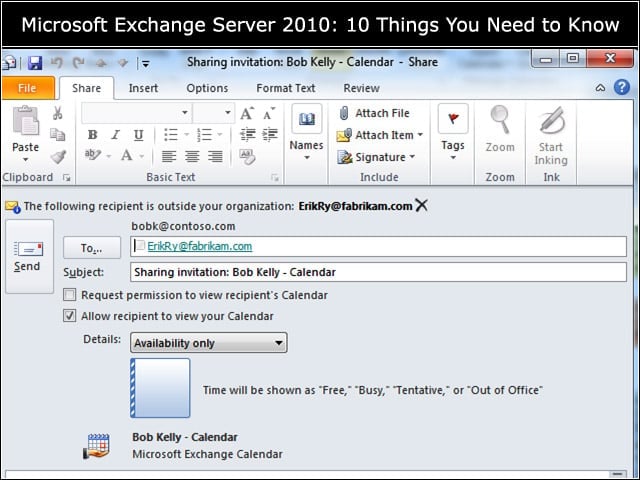This screenshot has height=480, width=640.
Task: Expand the Paste options arrow
Action: (26, 159)
